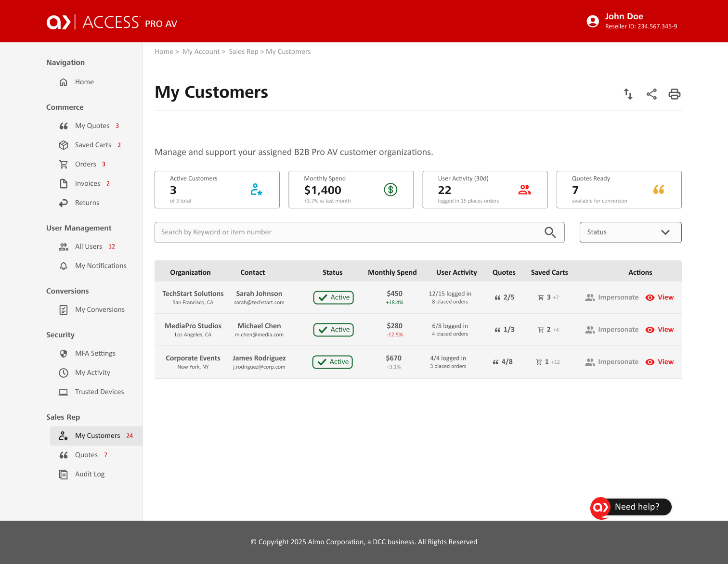Click View for MediaPro Studios
728x564 pixels.
click(x=660, y=330)
